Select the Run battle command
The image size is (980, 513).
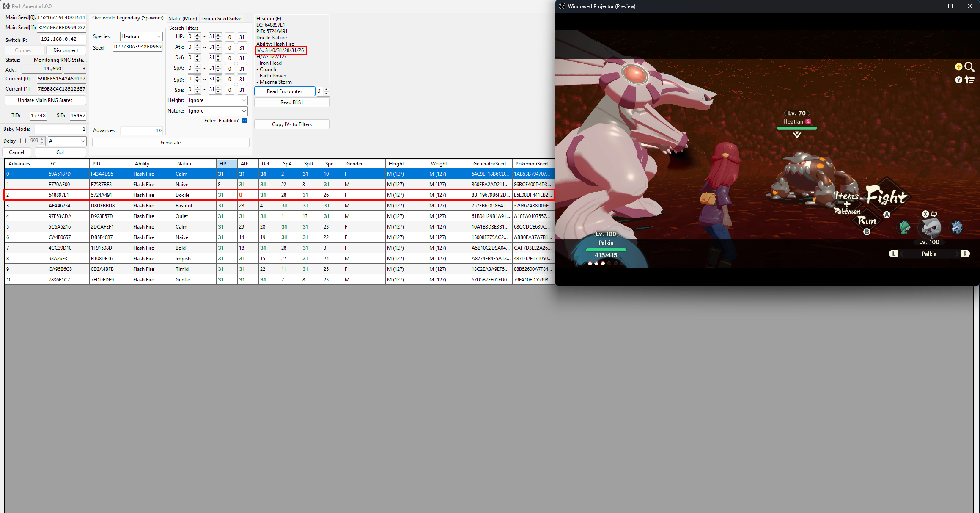click(x=867, y=221)
